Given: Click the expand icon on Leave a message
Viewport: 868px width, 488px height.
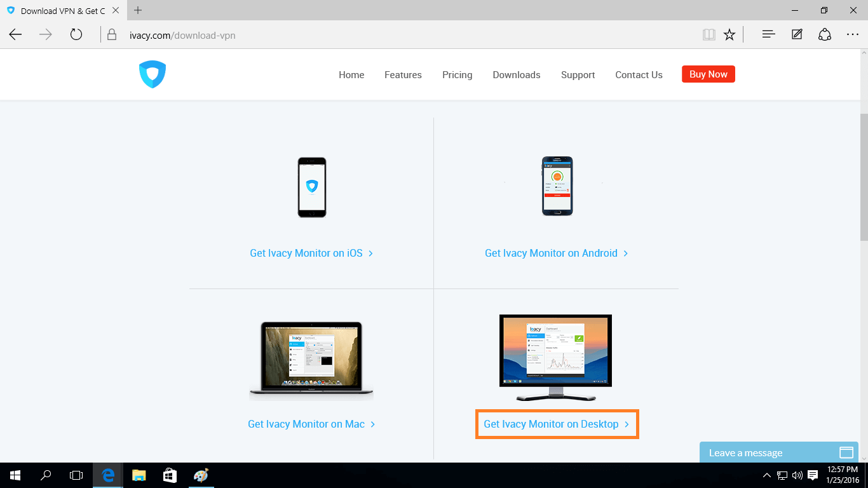Looking at the screenshot, I should [x=846, y=452].
